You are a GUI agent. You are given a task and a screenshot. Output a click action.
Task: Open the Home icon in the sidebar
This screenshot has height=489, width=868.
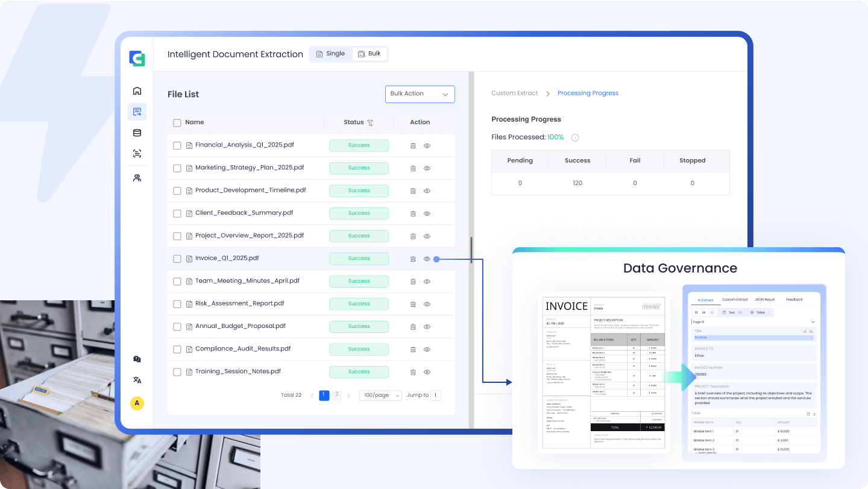click(x=137, y=90)
